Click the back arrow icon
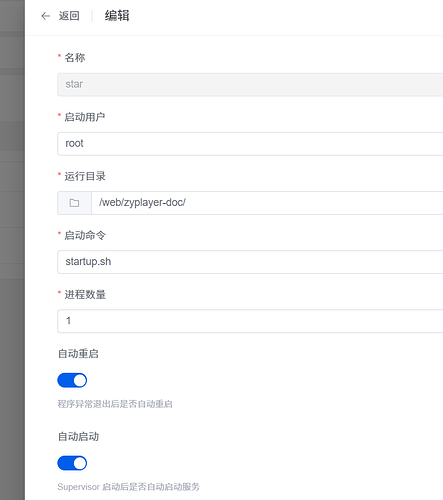The width and height of the screenshot is (443, 500). click(x=45, y=16)
